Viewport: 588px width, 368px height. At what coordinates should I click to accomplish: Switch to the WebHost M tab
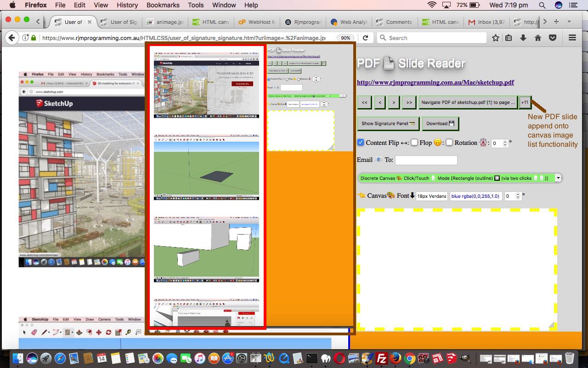tap(257, 22)
